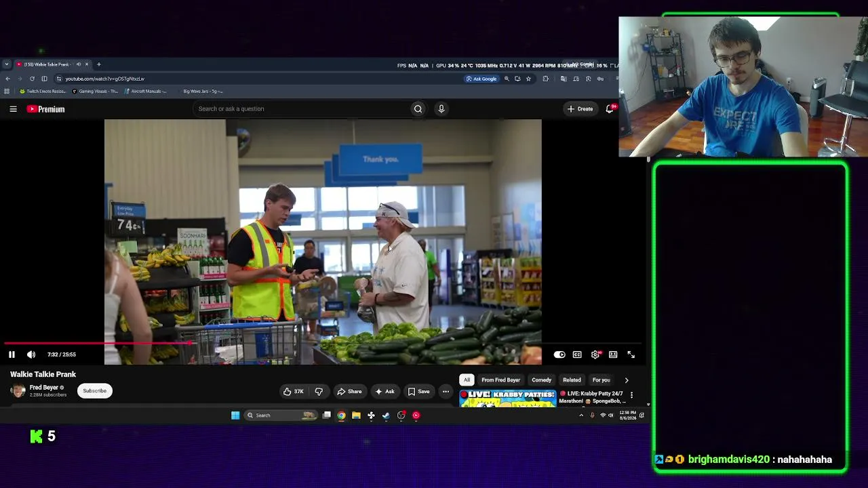Open the browser tab search dropdown
This screenshot has height=488, width=868.
pos(7,64)
